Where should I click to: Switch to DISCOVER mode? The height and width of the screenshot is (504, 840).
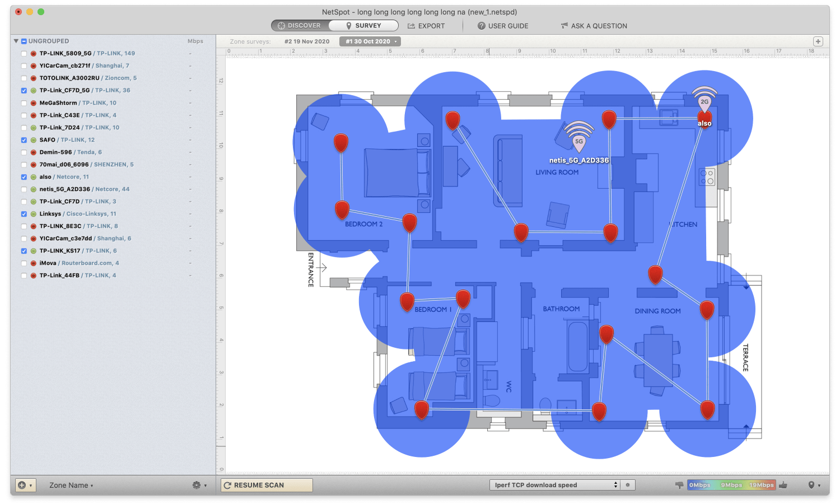(x=300, y=26)
